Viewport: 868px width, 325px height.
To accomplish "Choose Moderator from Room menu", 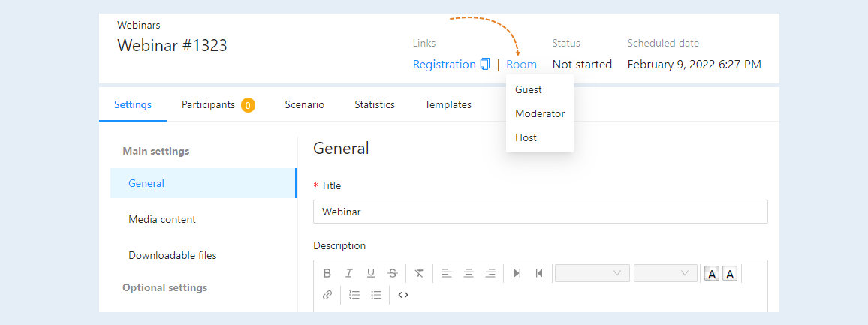I will click(540, 113).
